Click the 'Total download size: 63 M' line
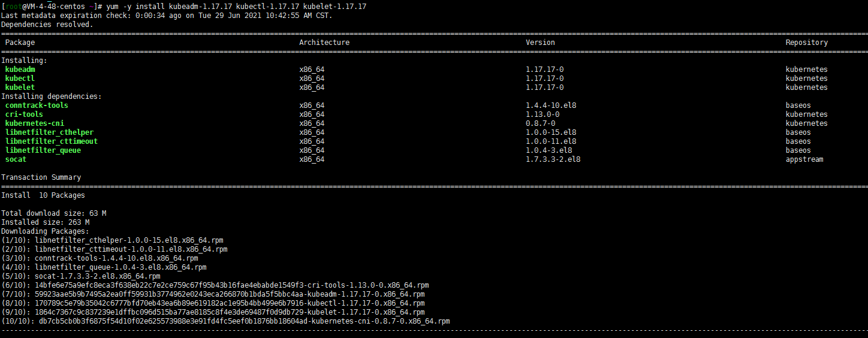Image resolution: width=868 pixels, height=338 pixels. coord(53,213)
